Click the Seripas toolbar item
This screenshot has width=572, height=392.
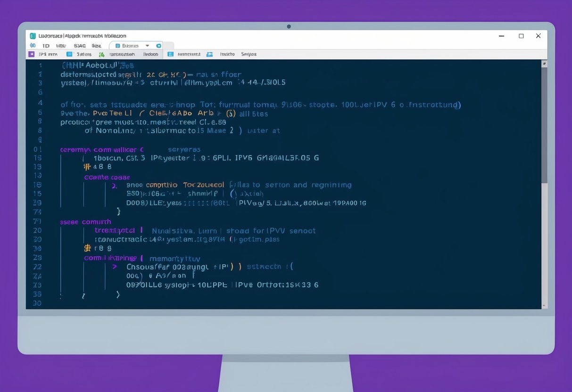(x=249, y=54)
